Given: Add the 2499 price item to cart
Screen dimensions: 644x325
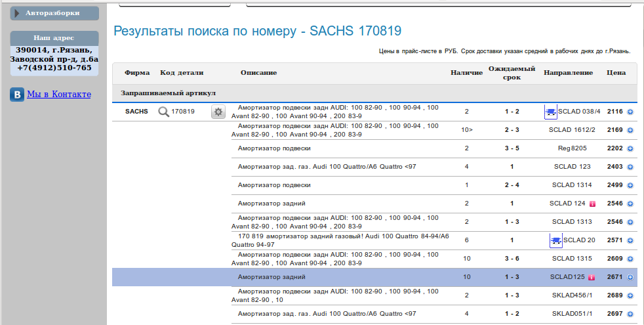Looking at the screenshot, I should [630, 186].
